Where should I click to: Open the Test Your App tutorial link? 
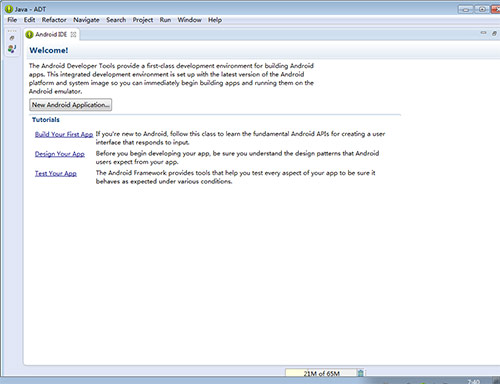(x=56, y=173)
